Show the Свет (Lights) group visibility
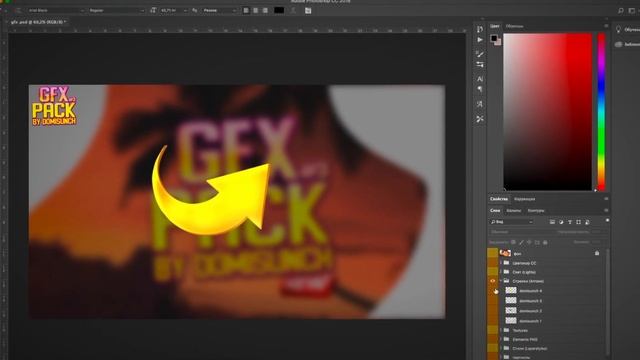Viewport: 640px width, 360px height. click(493, 272)
